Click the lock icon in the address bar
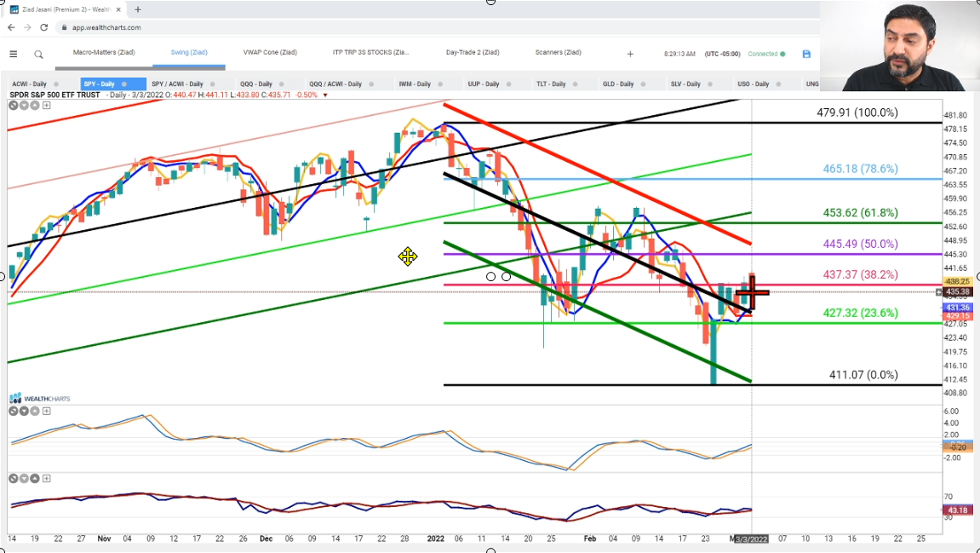The width and height of the screenshot is (980, 553). (x=64, y=27)
